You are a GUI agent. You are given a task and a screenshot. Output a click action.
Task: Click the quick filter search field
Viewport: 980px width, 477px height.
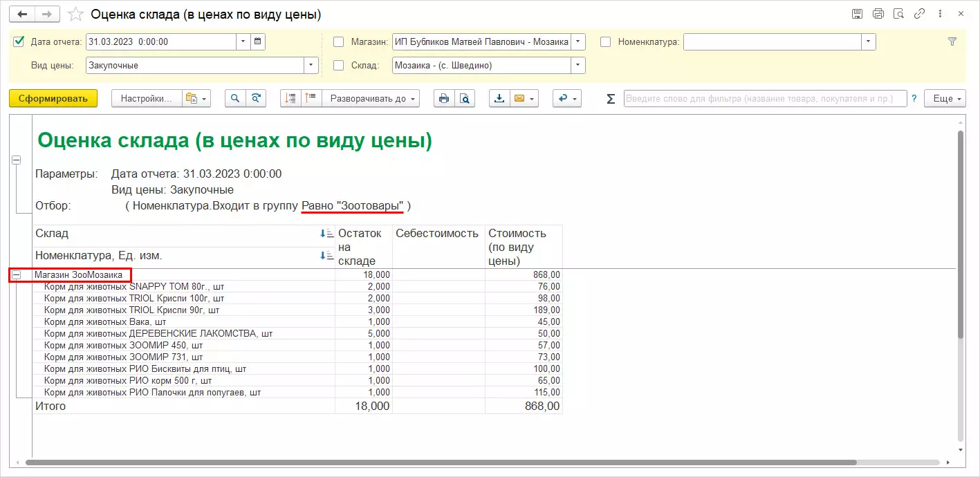click(765, 99)
